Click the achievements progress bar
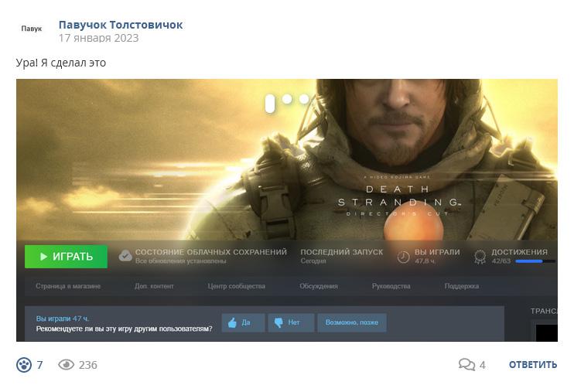Viewport: 574px width, 392px height. 535,261
